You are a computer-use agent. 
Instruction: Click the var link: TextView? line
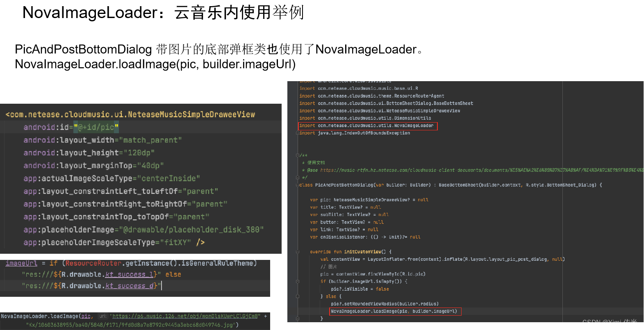344,230
